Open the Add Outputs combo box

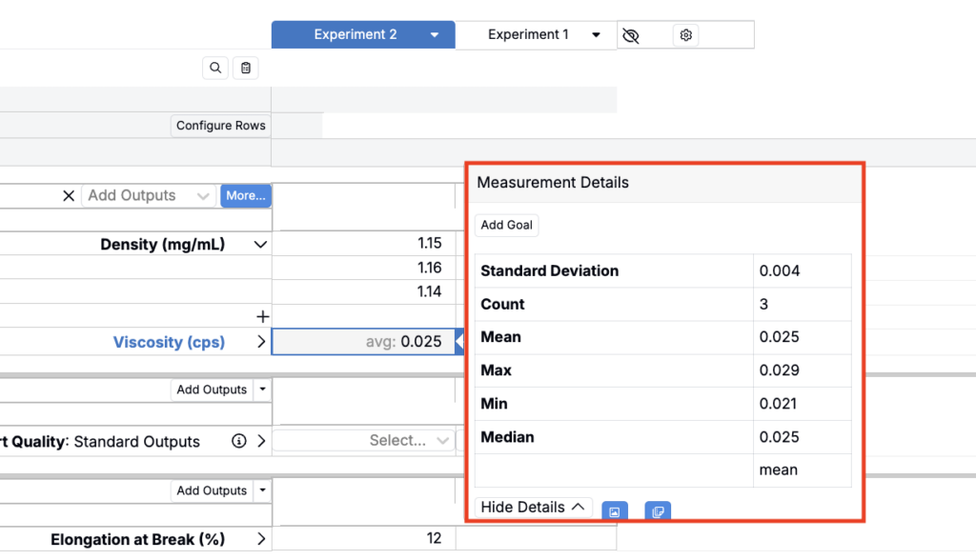148,195
